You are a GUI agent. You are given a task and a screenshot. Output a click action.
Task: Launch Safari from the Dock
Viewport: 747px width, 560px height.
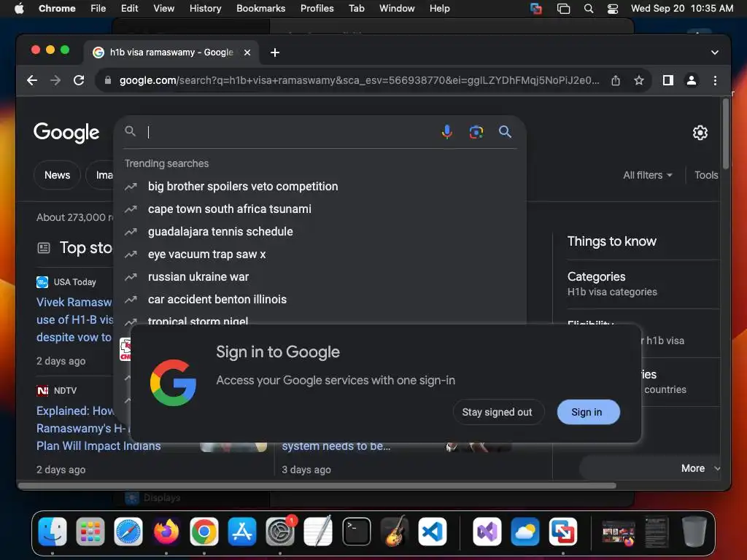pos(128,532)
